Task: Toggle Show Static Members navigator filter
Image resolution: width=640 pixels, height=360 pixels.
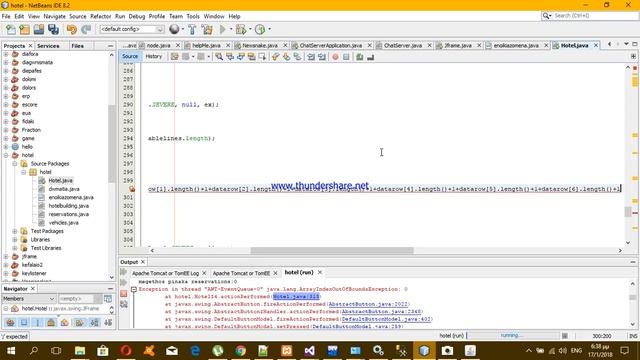Action: coord(38,323)
